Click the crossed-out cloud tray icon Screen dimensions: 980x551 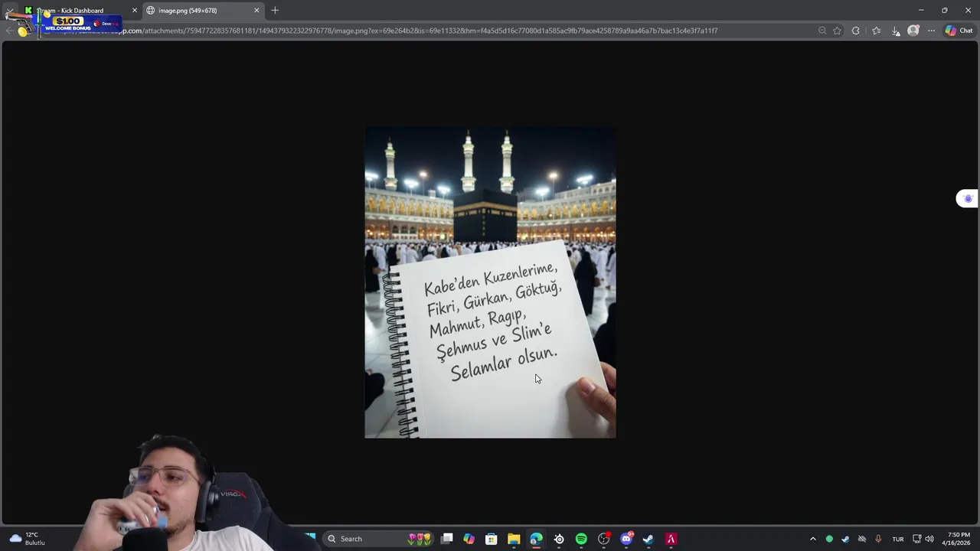click(862, 539)
